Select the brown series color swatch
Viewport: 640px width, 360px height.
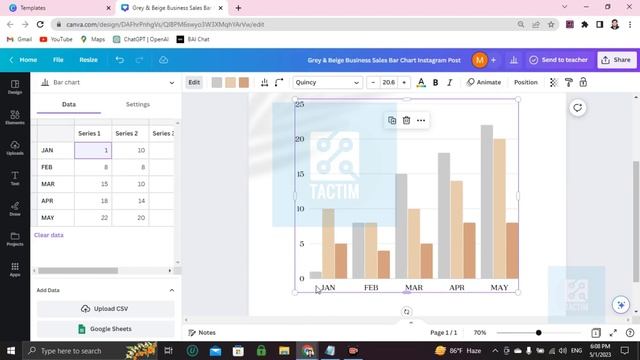(x=244, y=82)
